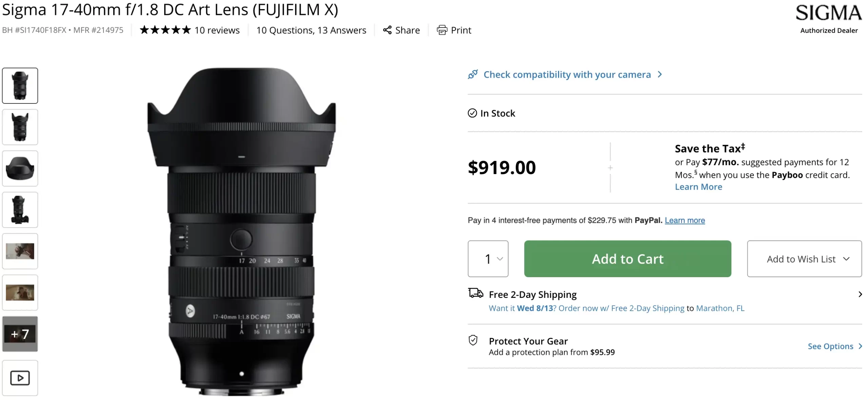Show the +7 more images thumbnail
The image size is (868, 400).
tap(20, 334)
